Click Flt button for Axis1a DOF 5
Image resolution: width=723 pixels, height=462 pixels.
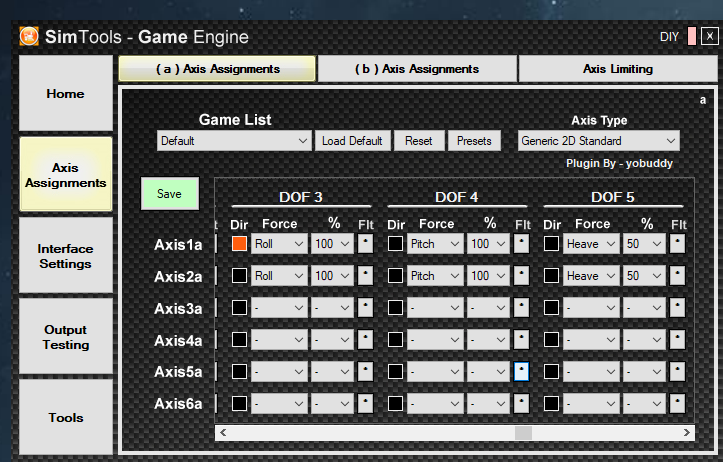(677, 243)
